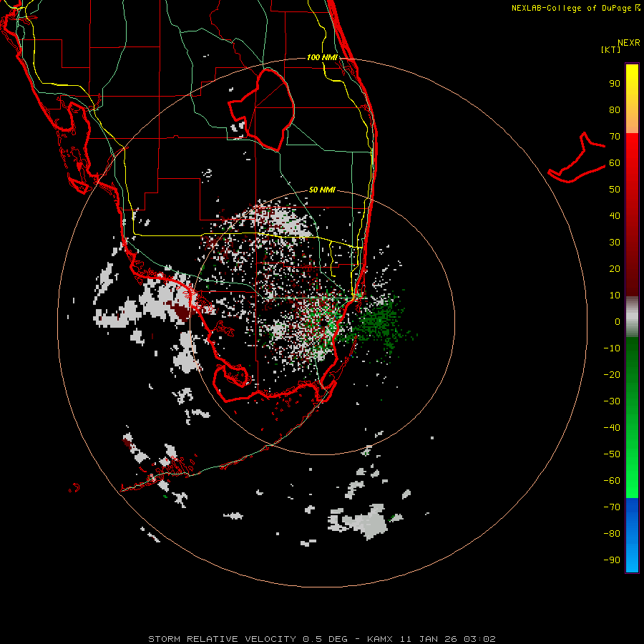
Task: Click the 03:02 timestamp in the caption
Action: [479, 639]
